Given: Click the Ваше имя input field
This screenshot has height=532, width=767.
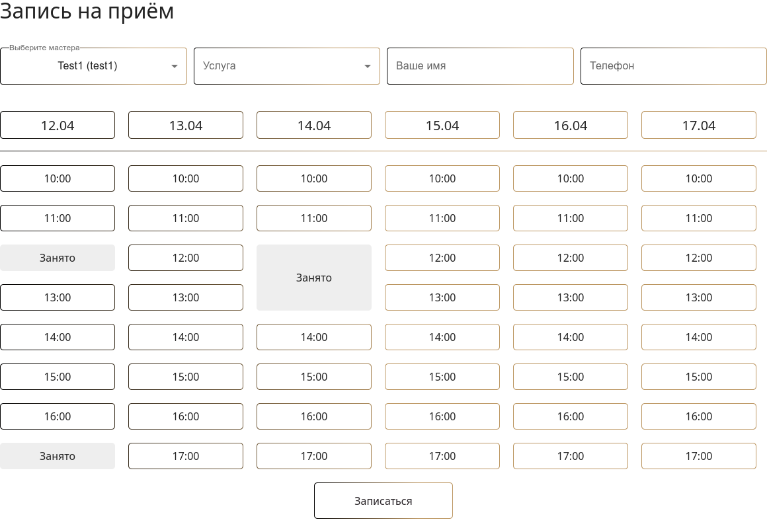Looking at the screenshot, I should click(480, 66).
